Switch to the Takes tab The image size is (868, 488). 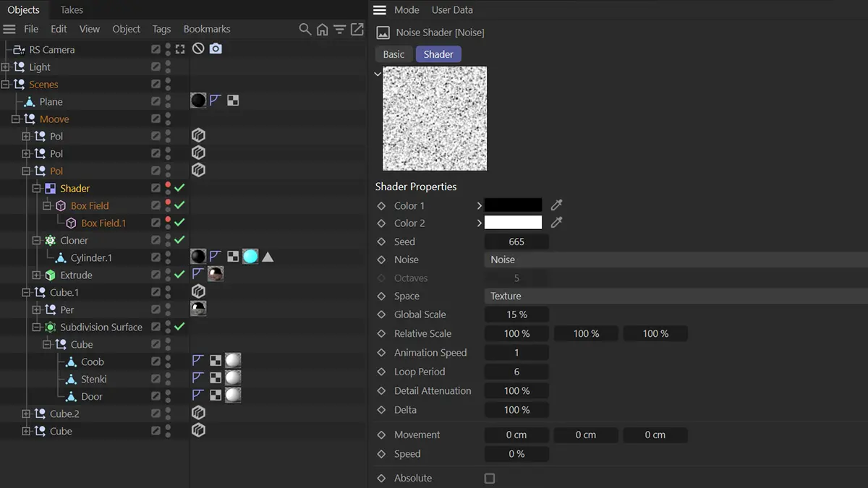tap(72, 10)
